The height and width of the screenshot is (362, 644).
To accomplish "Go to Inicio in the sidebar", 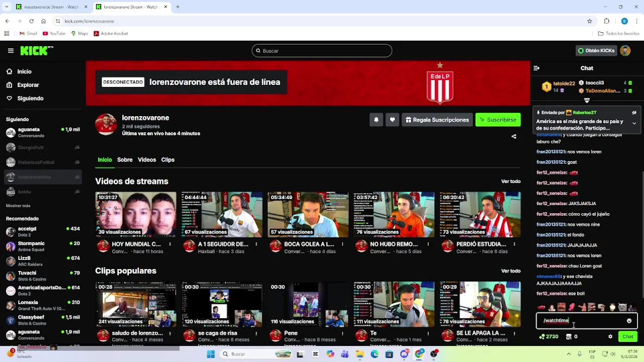I will 24,72.
